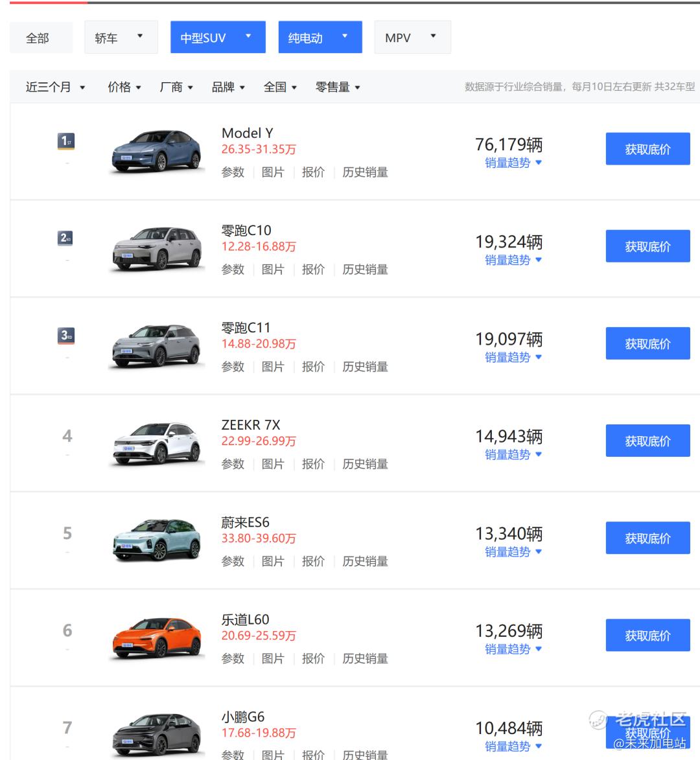Open the MPV category dropdown
This screenshot has height=760, width=700.
pos(412,38)
